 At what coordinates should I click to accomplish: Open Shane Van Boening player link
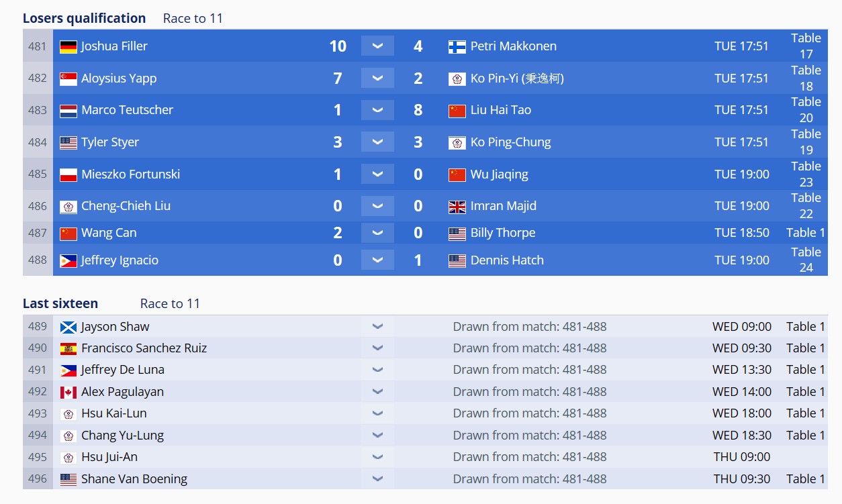point(134,479)
